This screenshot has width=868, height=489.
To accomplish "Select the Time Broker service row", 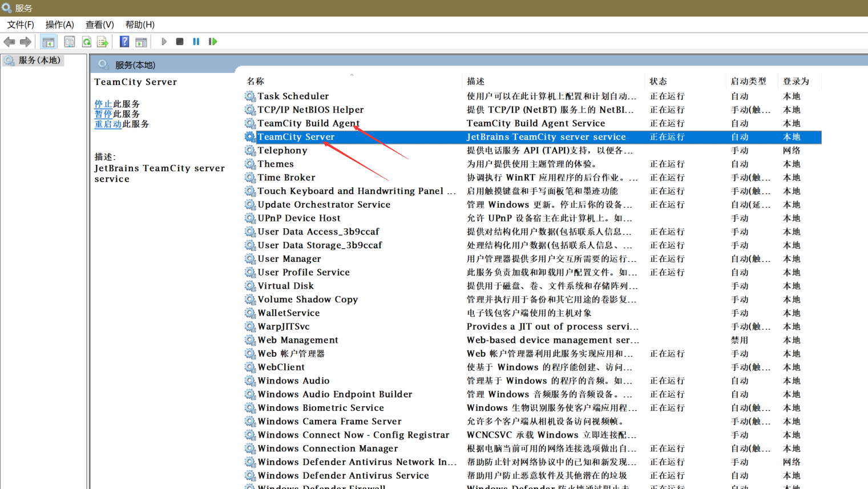I will click(x=532, y=177).
